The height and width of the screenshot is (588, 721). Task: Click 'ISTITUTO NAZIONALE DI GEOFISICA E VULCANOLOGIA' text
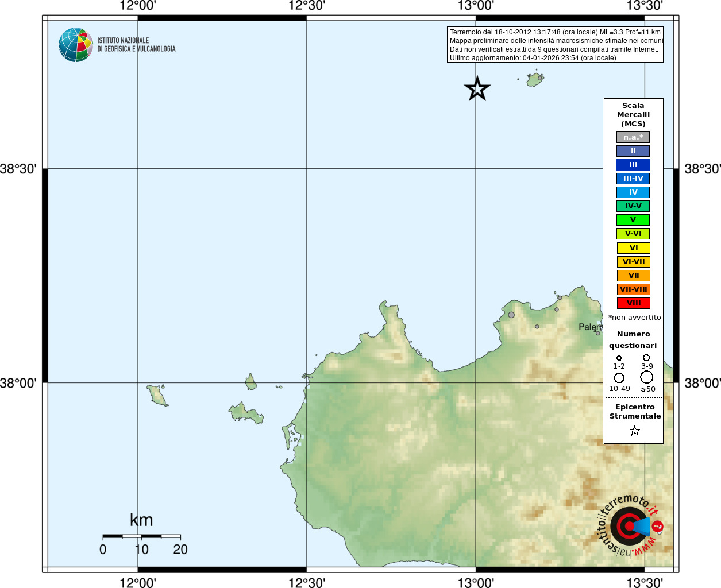pos(136,45)
